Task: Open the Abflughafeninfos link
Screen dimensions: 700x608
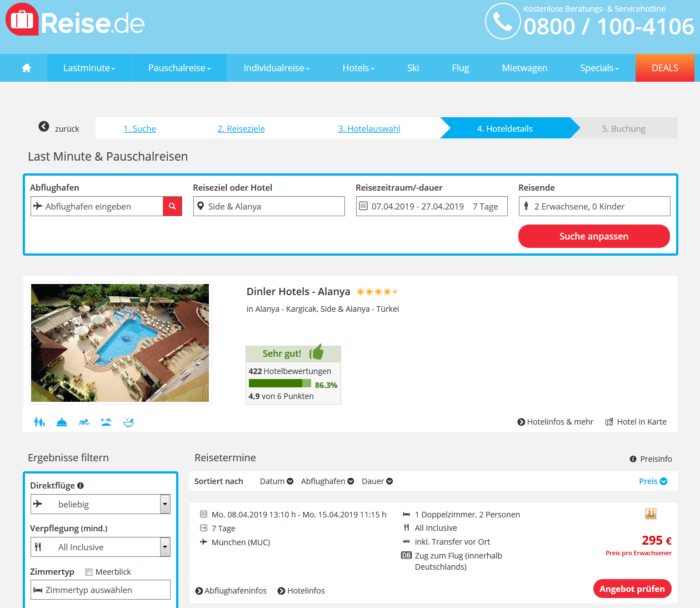Action: coord(231,591)
